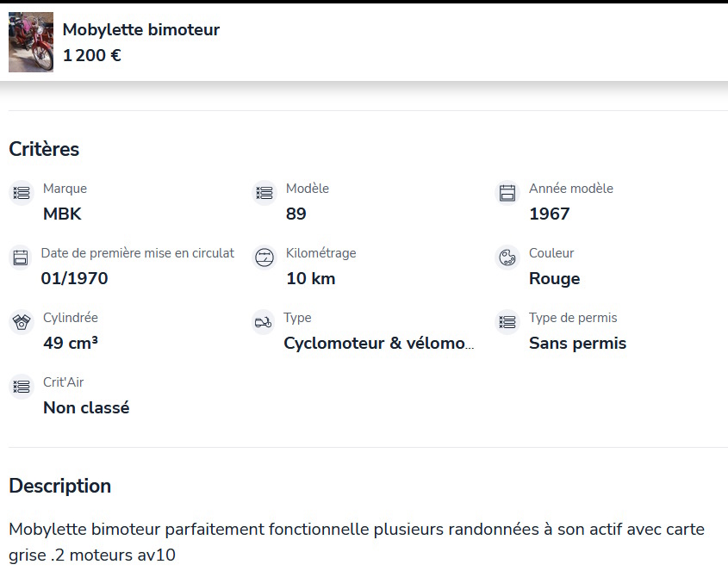The height and width of the screenshot is (577, 728).
Task: Click the Mobylette bimoteur title
Action: [x=141, y=30]
